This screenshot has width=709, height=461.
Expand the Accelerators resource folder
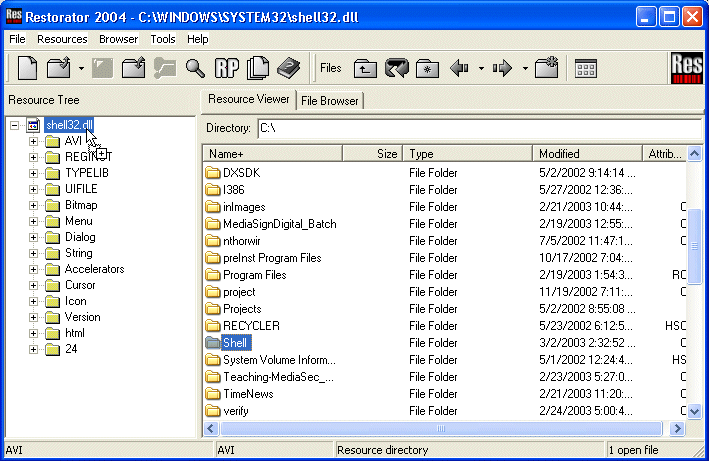(x=33, y=270)
